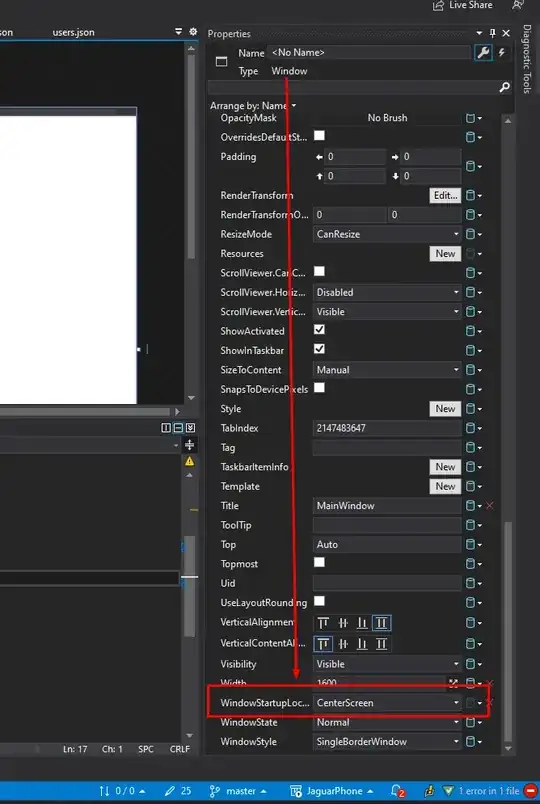
Task: Open the property marker for ResizeMode
Action: [473, 234]
